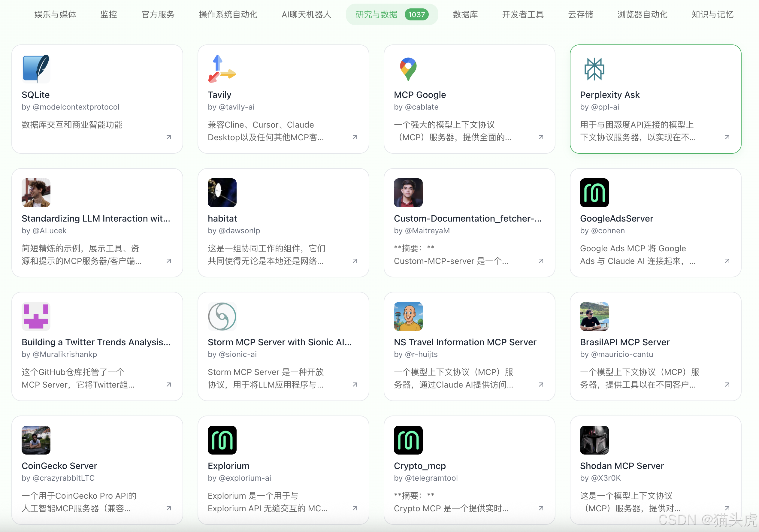Open external link arrow on Twitter Trends card

point(169,385)
